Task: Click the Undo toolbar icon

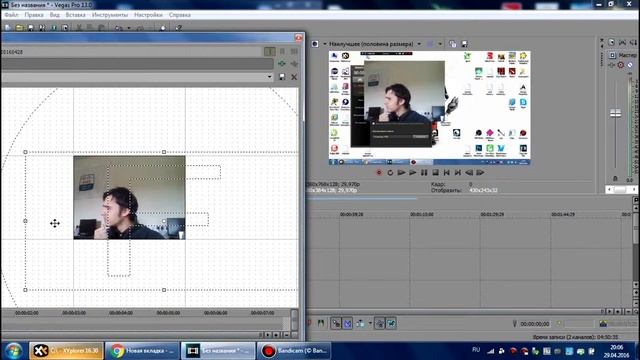Action: (x=119, y=28)
